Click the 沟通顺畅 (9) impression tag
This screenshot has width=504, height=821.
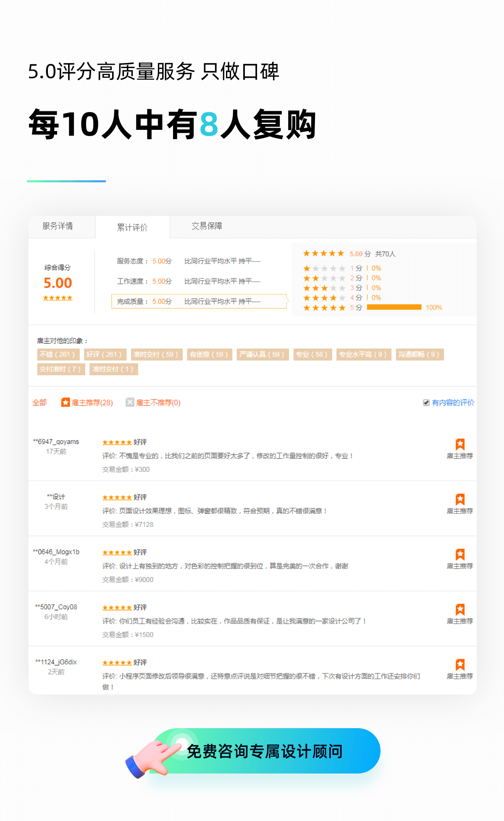(419, 355)
